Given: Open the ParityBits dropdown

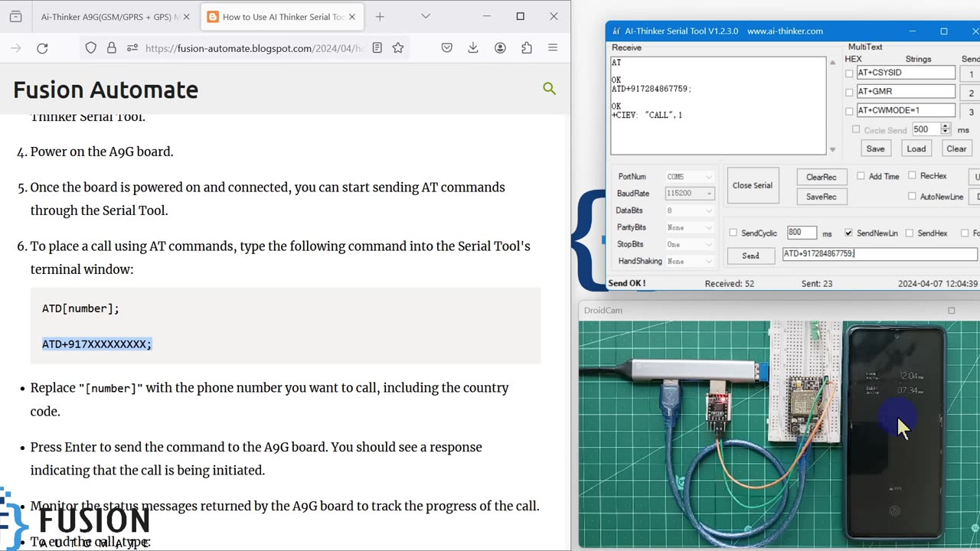Looking at the screenshot, I should pos(690,227).
